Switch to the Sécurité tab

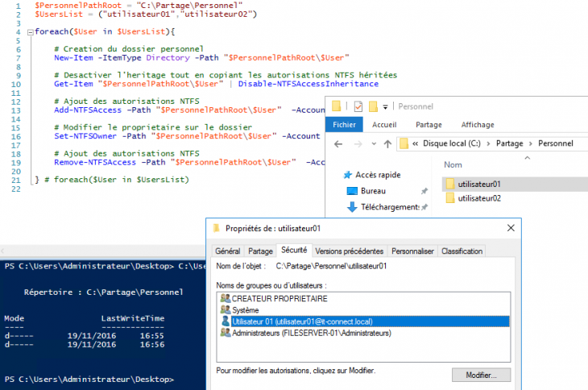(x=294, y=250)
